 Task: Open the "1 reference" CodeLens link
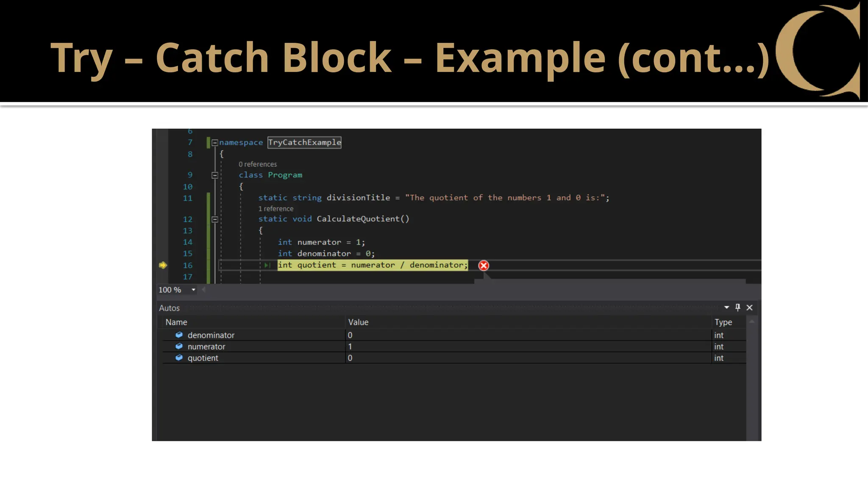tap(276, 209)
